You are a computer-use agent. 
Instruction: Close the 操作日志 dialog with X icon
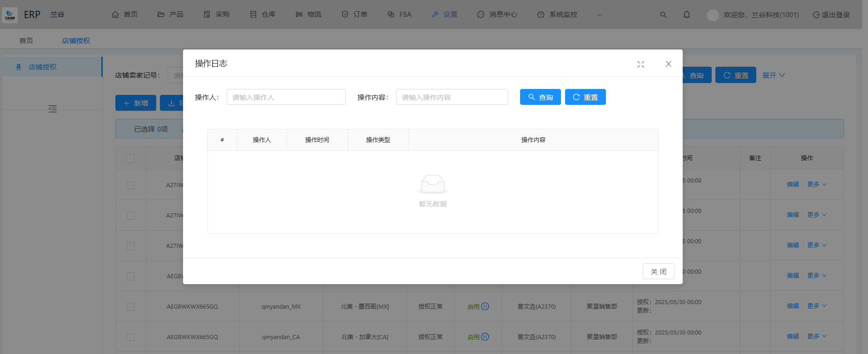click(x=668, y=64)
